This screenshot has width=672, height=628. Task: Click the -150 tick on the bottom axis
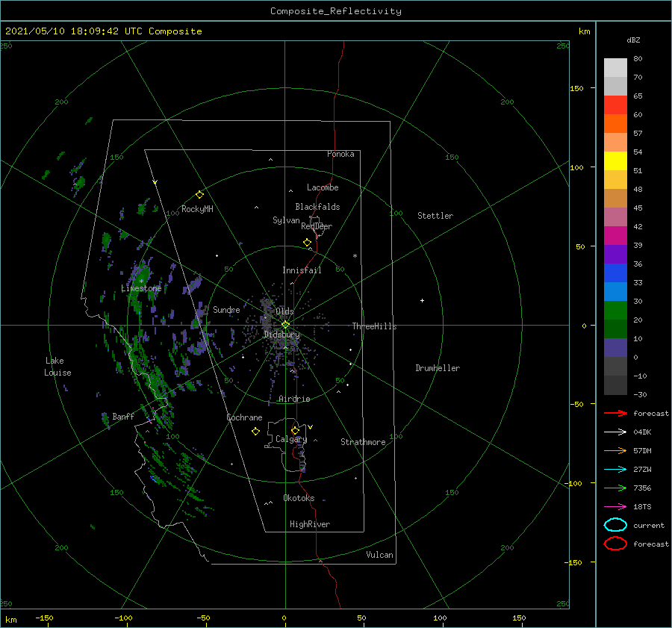click(x=44, y=618)
